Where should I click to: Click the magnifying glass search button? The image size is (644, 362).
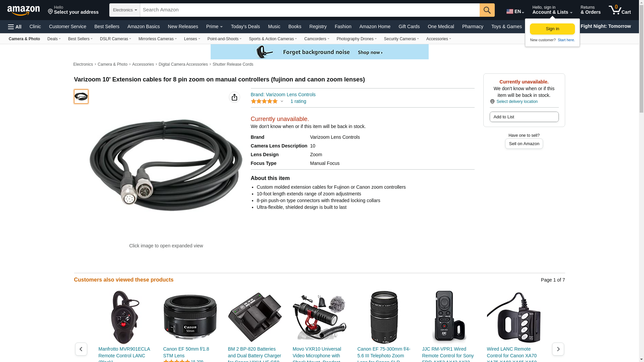pyautogui.click(x=487, y=10)
